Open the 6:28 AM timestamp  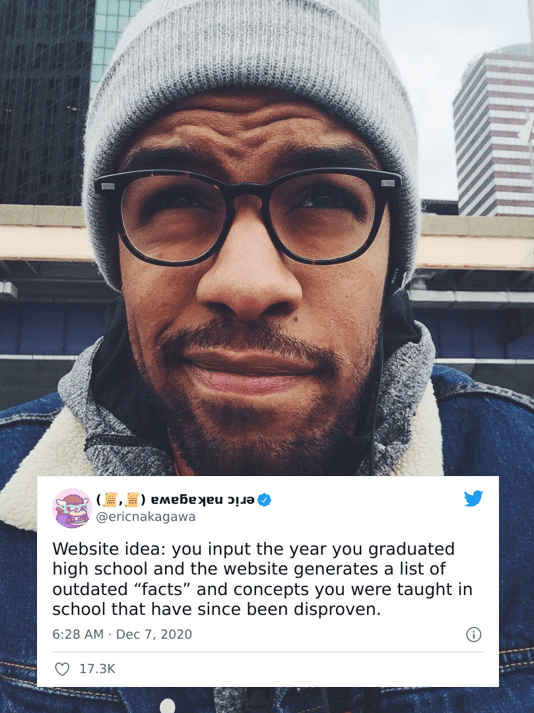tap(78, 634)
